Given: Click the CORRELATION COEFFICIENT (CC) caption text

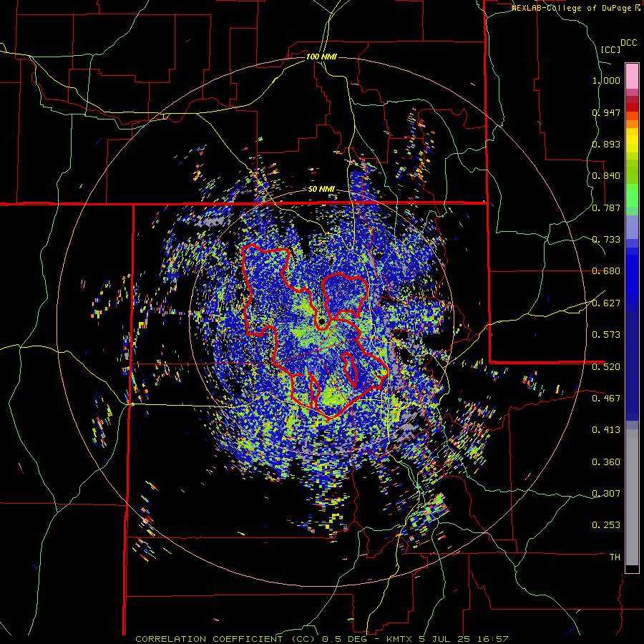Looking at the screenshot, I should [225, 639].
